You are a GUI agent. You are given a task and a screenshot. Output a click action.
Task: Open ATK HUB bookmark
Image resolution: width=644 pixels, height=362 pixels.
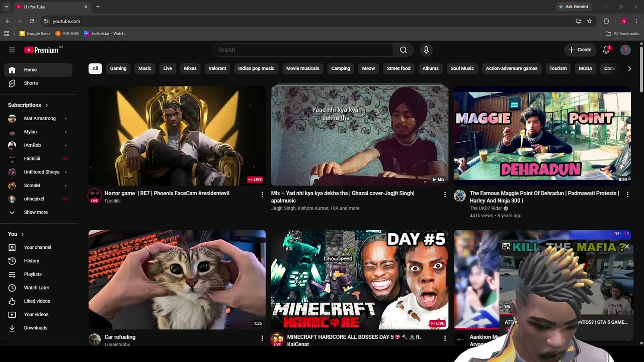pyautogui.click(x=67, y=34)
